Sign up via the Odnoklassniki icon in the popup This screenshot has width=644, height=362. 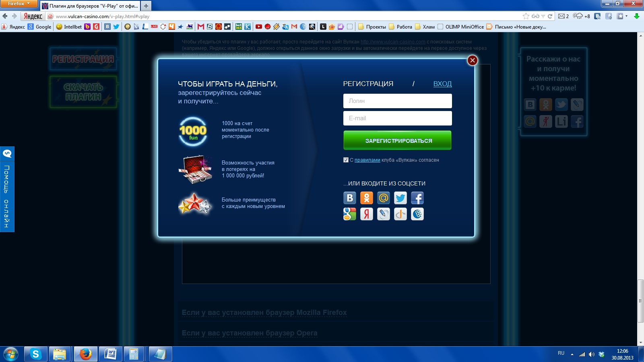[367, 198]
